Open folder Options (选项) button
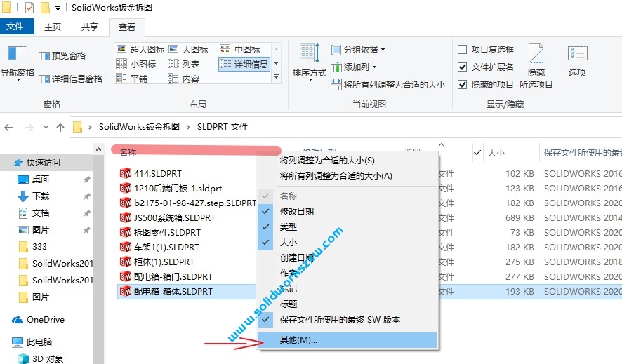The height and width of the screenshot is (364, 622). point(577,60)
